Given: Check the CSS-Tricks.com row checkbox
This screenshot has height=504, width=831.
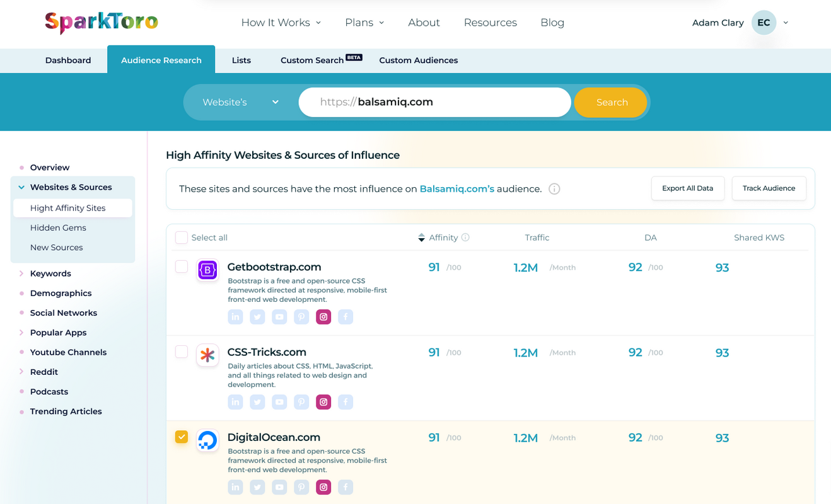Looking at the screenshot, I should coord(182,352).
